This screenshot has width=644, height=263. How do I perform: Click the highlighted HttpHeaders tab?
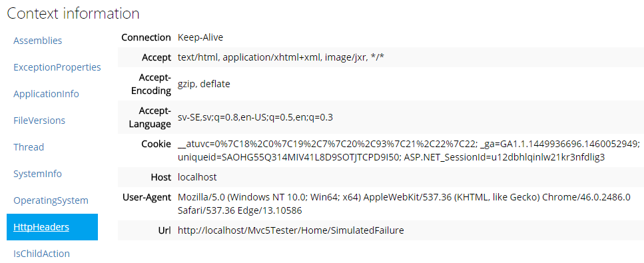52,227
